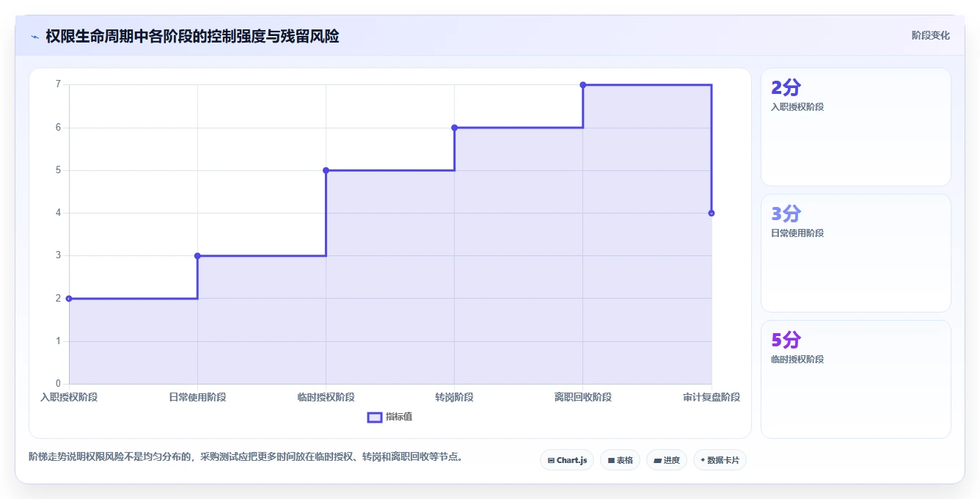Image resolution: width=980 pixels, height=499 pixels.
Task: Click the data point at 审计复盘阶段
Action: click(712, 213)
